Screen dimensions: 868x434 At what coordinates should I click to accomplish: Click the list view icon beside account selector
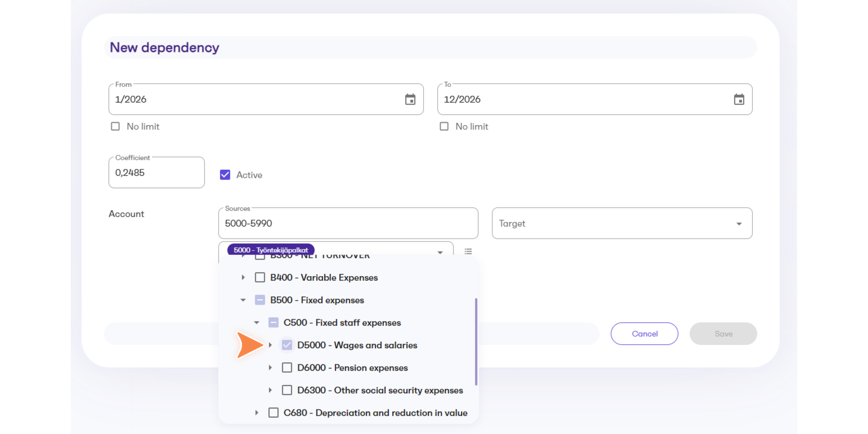tap(468, 251)
